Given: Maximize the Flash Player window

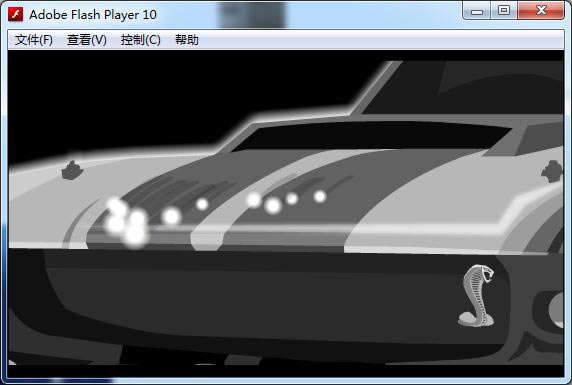Looking at the screenshot, I should pos(504,11).
